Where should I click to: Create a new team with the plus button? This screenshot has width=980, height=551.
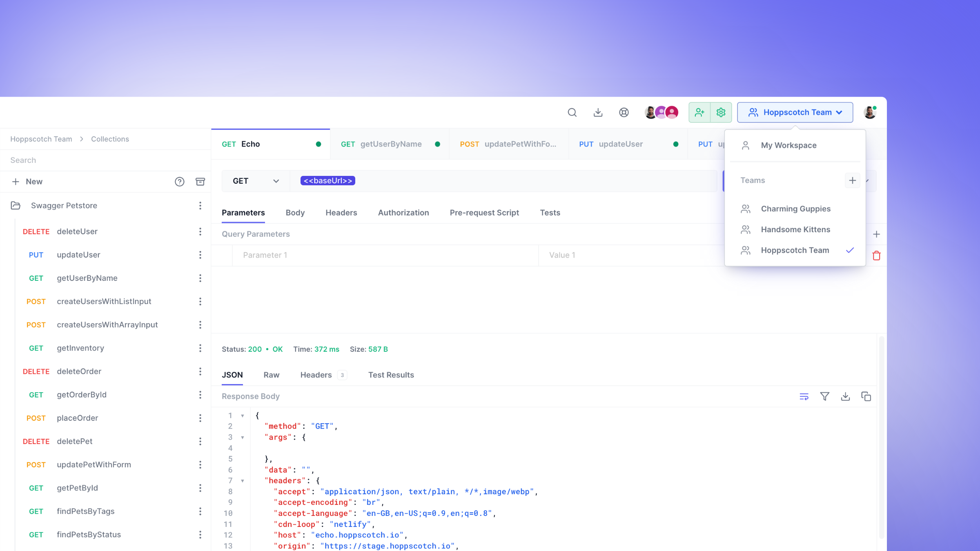pos(852,180)
